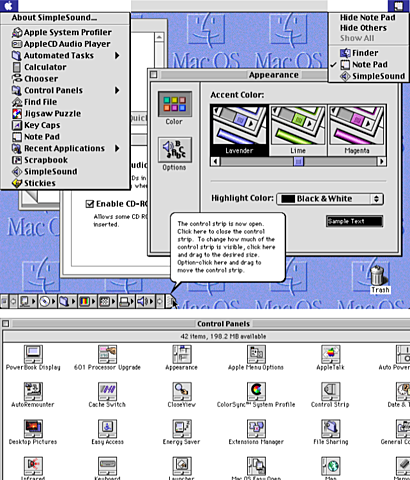Launch Jigsaw Puzzle from the Apple menu
This screenshot has width=410, height=480.
click(65, 114)
